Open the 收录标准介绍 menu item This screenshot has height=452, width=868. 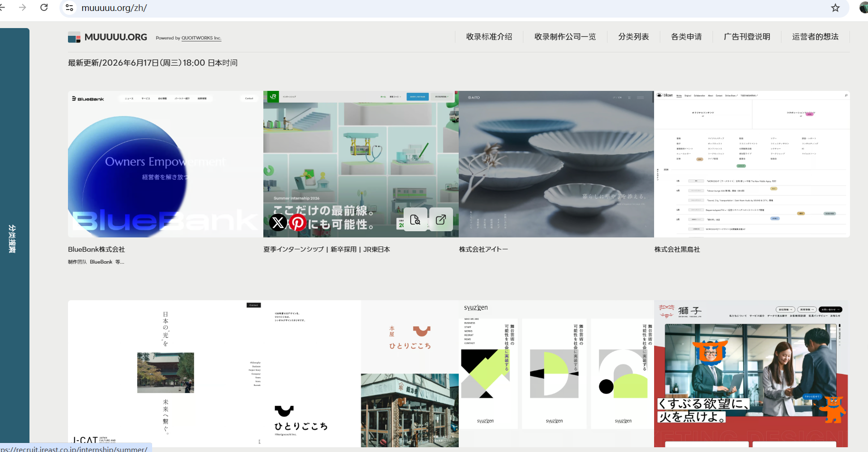[x=489, y=37]
